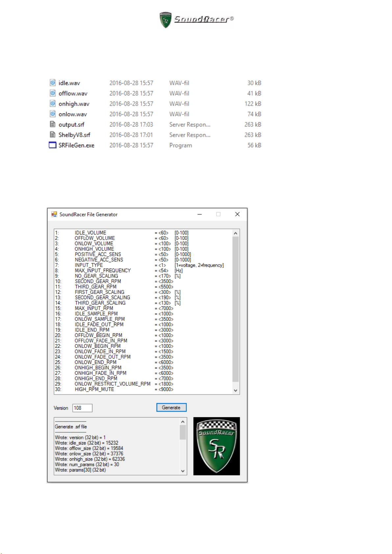Select the idle.wav file name

tap(69, 83)
